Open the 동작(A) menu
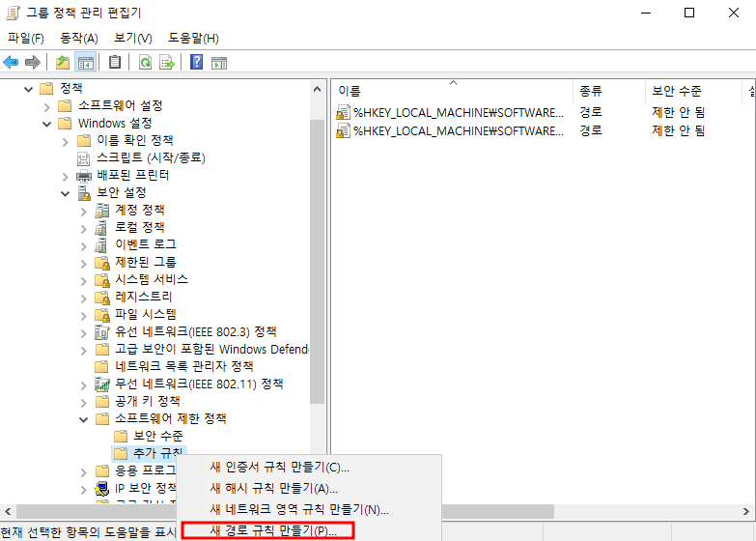 79,38
